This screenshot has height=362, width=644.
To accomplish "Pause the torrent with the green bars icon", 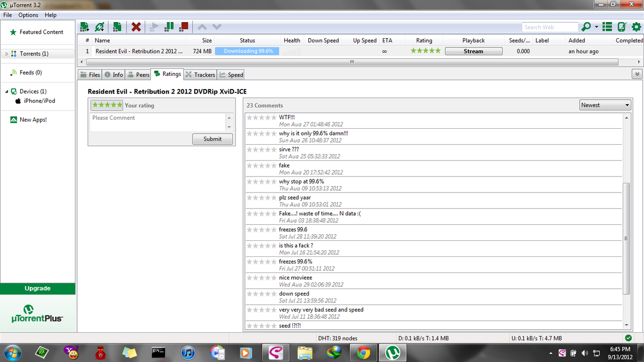I will click(x=169, y=27).
